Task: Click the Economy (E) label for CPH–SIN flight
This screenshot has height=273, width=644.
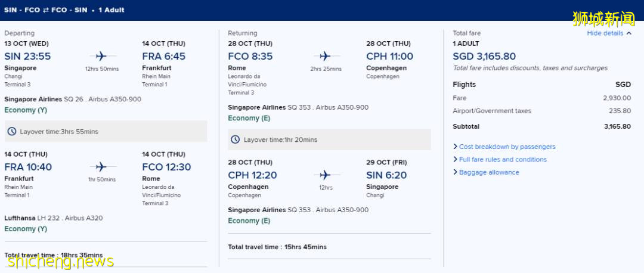Action: coord(249,221)
